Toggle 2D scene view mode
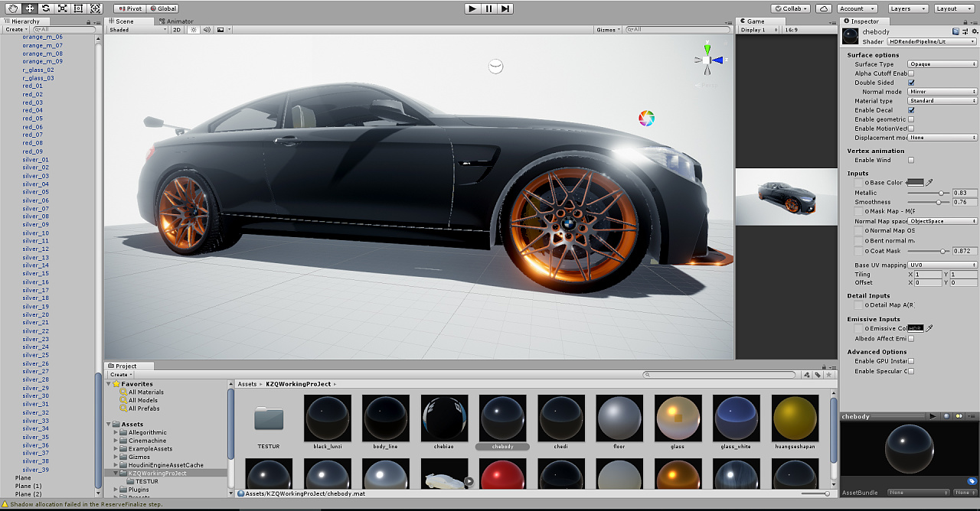 click(x=177, y=30)
